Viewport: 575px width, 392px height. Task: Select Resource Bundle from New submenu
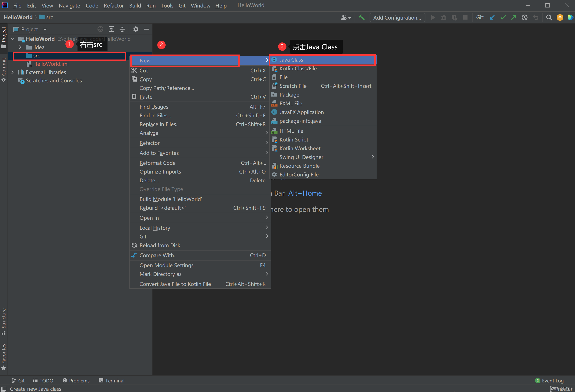[323, 166]
